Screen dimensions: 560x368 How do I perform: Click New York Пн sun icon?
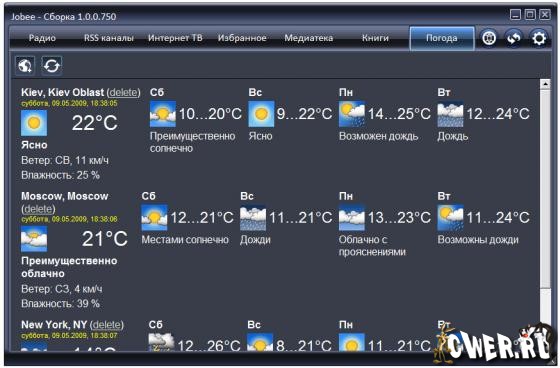(x=352, y=342)
